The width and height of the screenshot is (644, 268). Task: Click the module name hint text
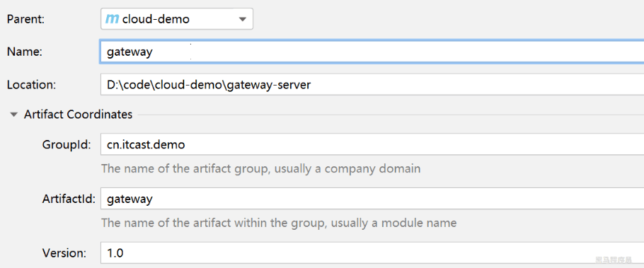pyautogui.click(x=279, y=223)
